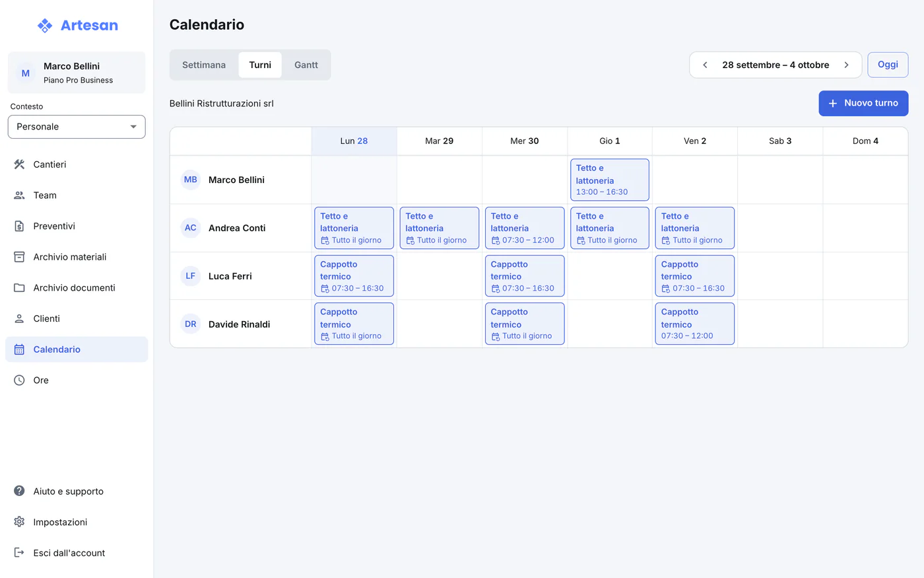Open Davide Rinaldi's Friday 07:30–12:00 shift

point(695,324)
